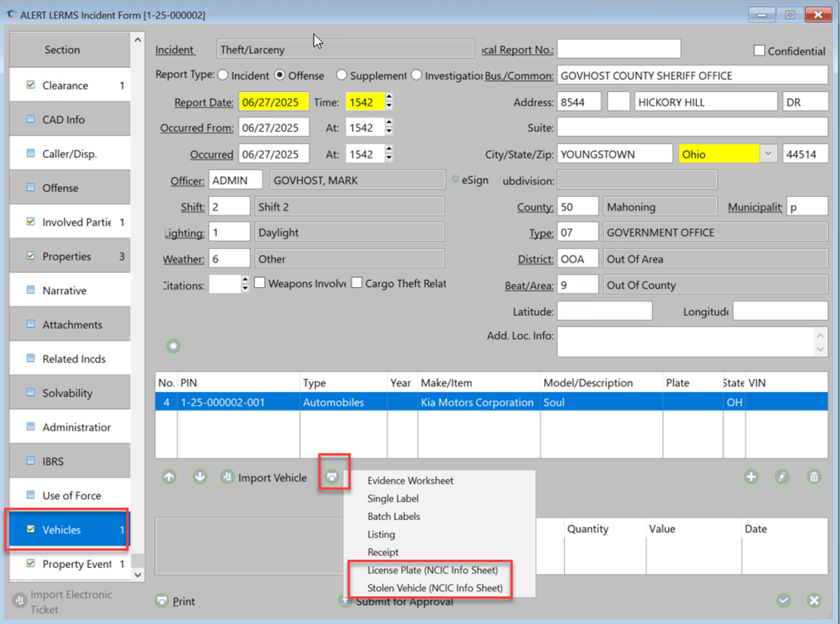Click the move vehicle down arrow icon

[x=199, y=477]
